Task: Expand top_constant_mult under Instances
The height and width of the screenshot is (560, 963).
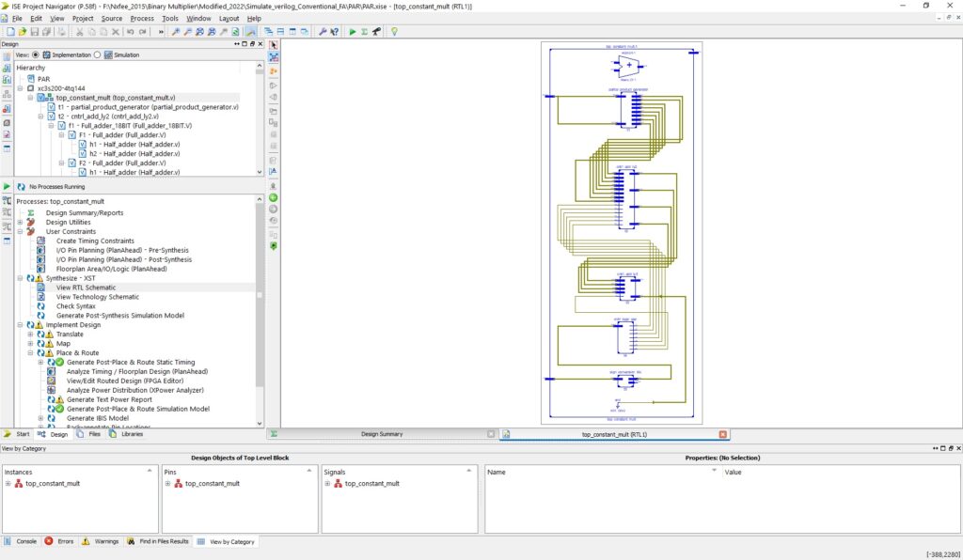Action: [x=8, y=483]
